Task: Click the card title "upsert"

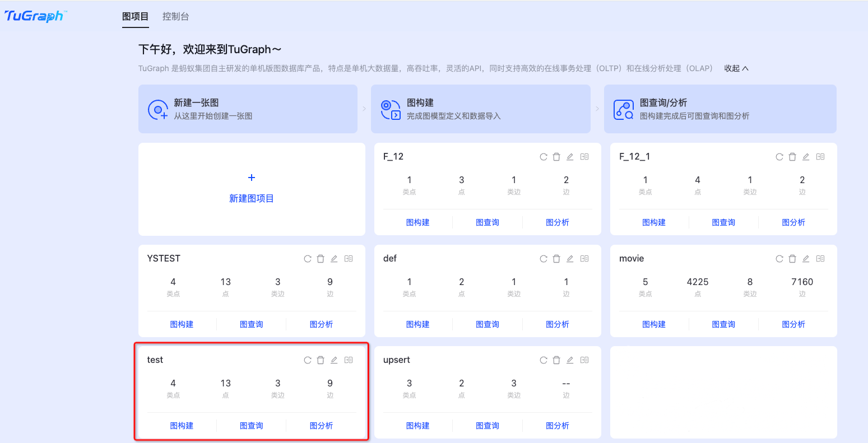Action: (x=397, y=360)
